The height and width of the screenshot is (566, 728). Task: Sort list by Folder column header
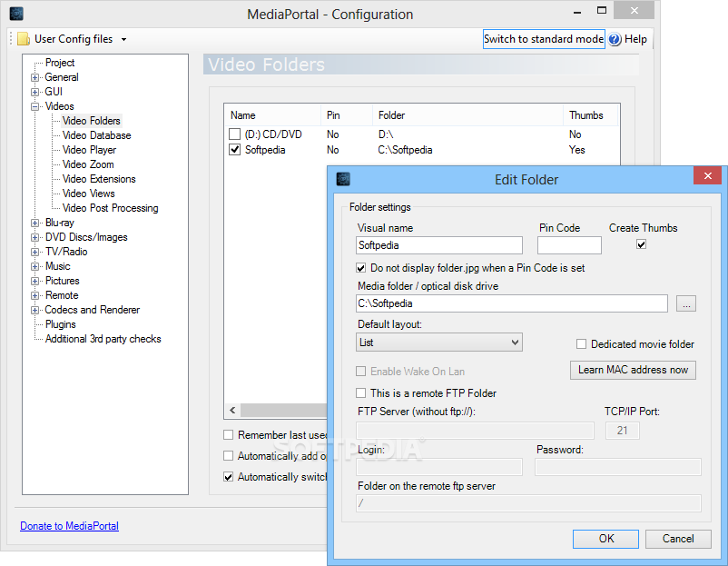pyautogui.click(x=468, y=115)
